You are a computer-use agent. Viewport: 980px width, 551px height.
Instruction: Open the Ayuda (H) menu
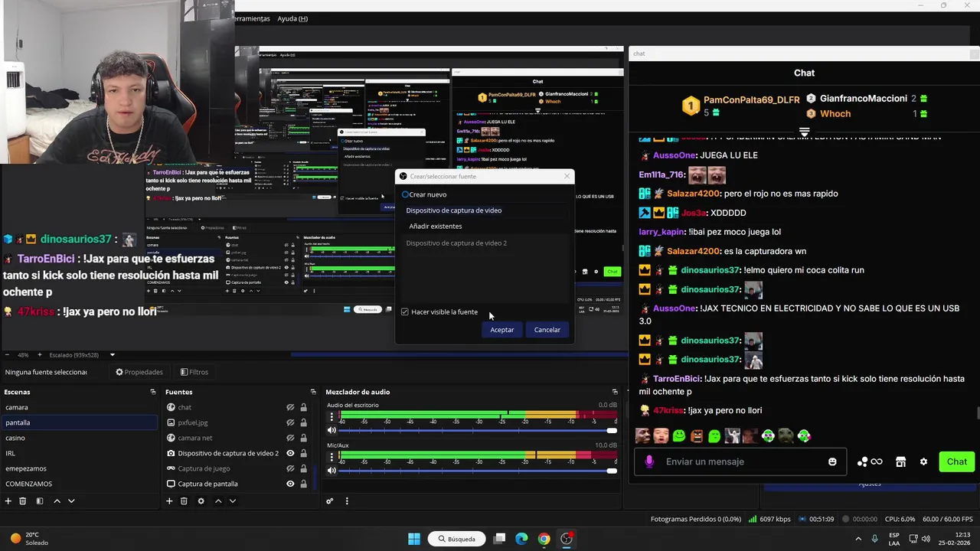click(292, 18)
